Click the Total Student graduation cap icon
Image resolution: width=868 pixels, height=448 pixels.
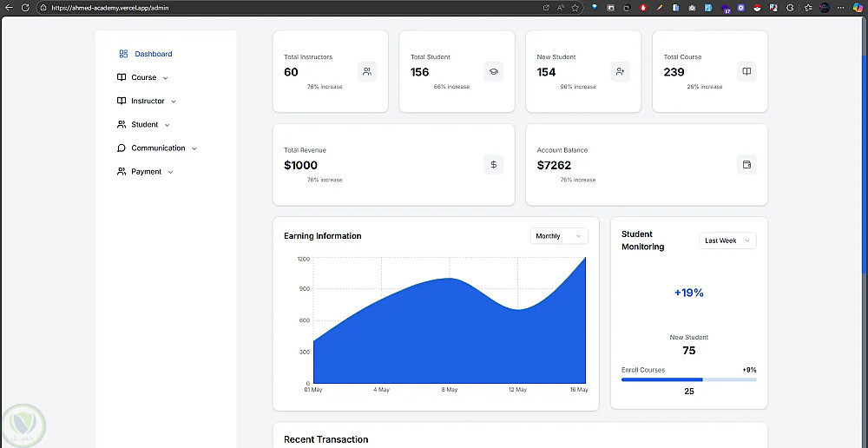494,71
